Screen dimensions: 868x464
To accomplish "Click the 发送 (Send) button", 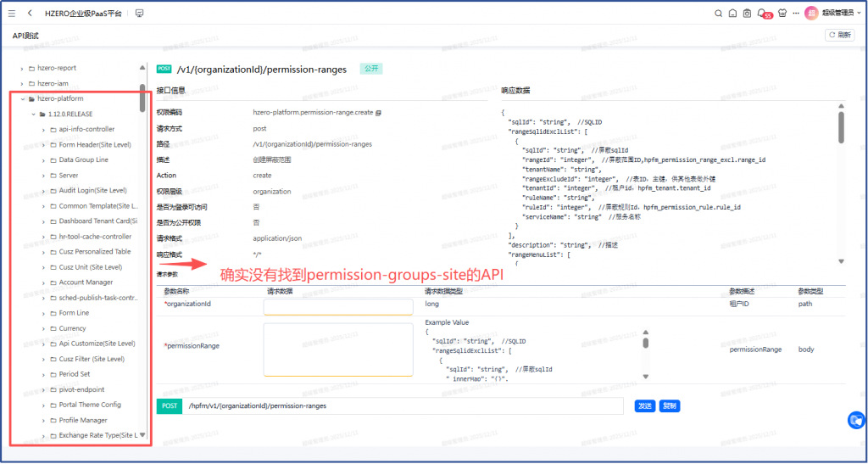I will [x=645, y=406].
